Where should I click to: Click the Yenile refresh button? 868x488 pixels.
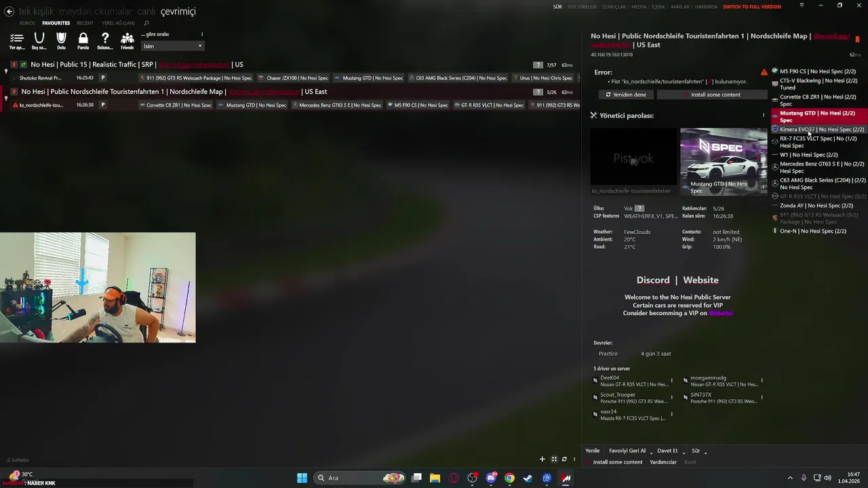point(593,451)
